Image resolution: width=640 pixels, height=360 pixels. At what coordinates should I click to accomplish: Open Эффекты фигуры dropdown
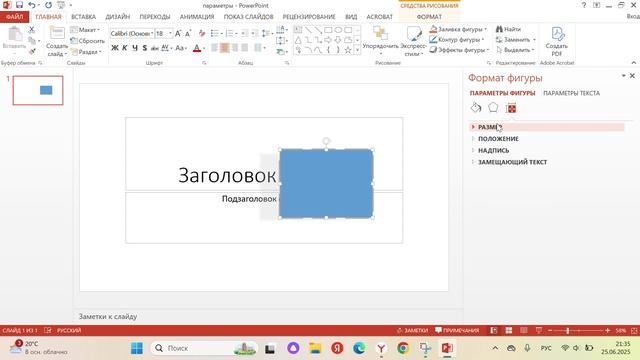pos(459,50)
